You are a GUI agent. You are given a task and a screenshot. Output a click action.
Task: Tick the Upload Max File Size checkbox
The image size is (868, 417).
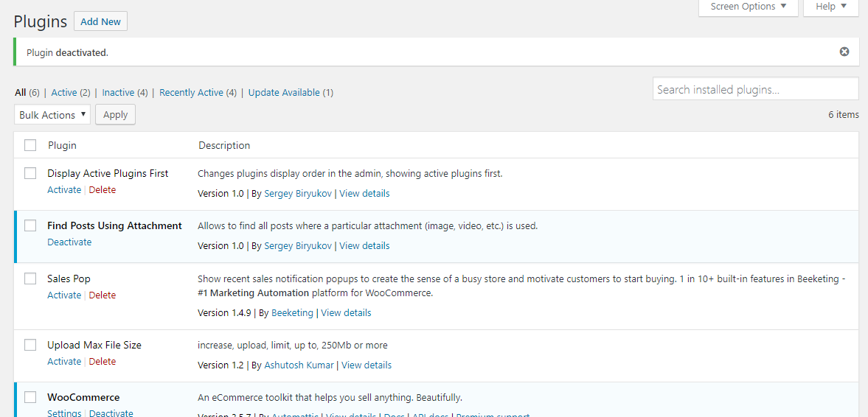pos(30,345)
